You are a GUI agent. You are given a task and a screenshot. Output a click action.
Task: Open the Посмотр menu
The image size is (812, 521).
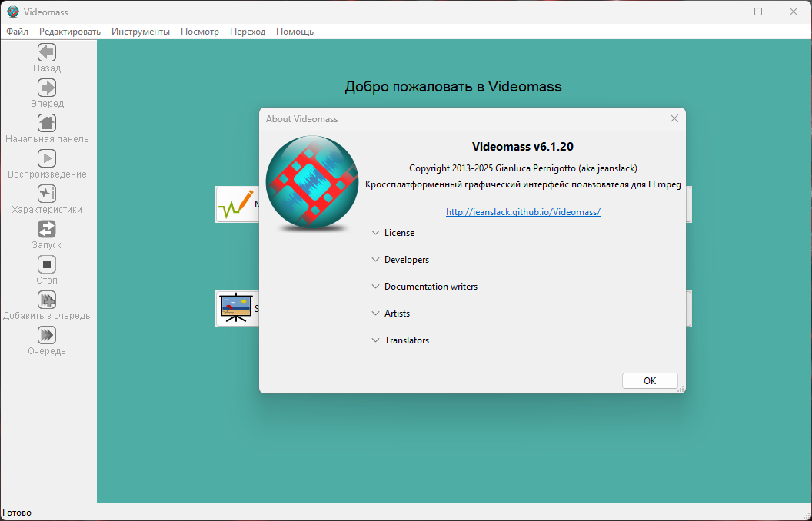tap(200, 32)
